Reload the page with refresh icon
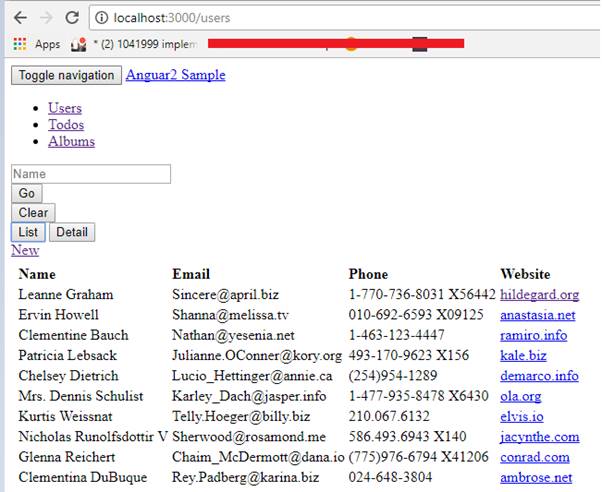Image resolution: width=602 pixels, height=492 pixels. pos(72,17)
